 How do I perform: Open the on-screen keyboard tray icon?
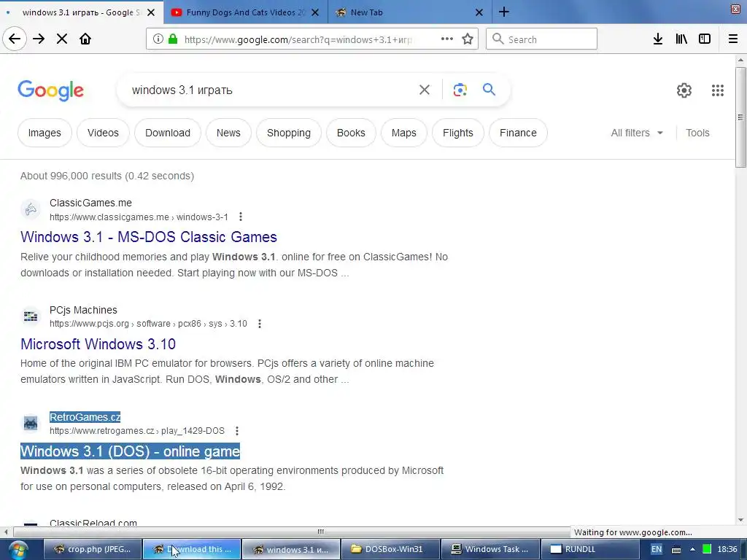pyautogui.click(x=676, y=550)
